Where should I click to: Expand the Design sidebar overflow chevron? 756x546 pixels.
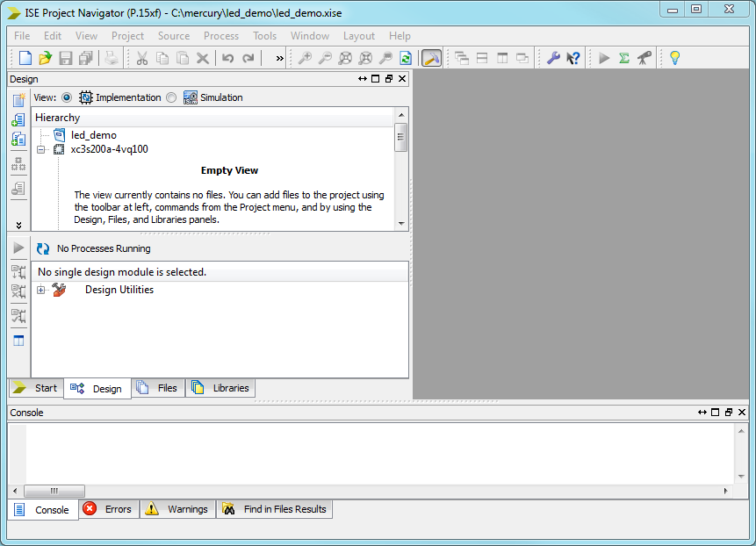click(18, 225)
